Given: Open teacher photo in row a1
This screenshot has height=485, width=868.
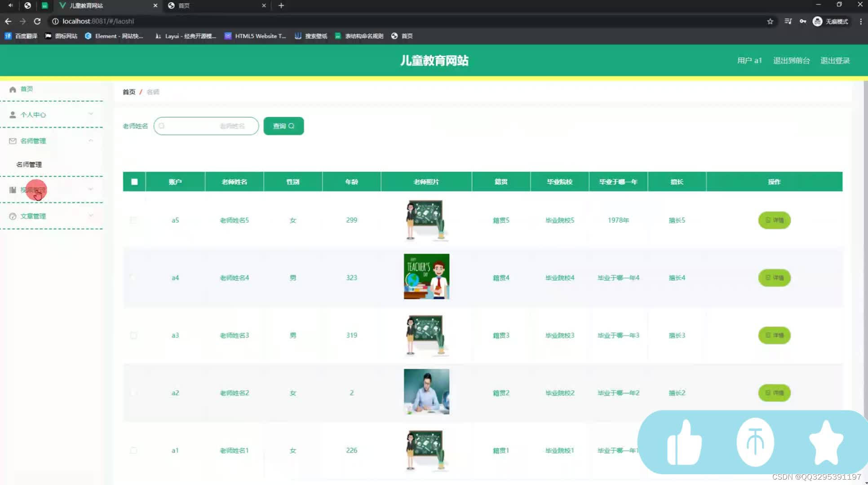Looking at the screenshot, I should [x=426, y=450].
